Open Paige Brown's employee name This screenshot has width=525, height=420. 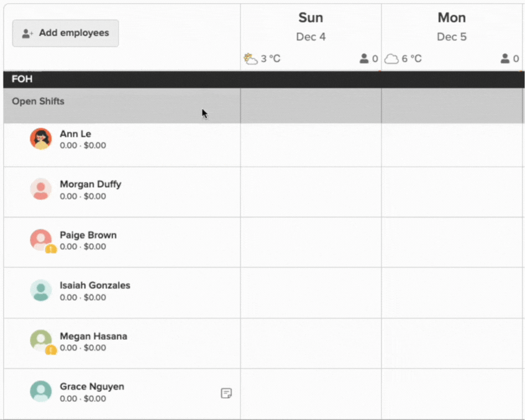88,235
